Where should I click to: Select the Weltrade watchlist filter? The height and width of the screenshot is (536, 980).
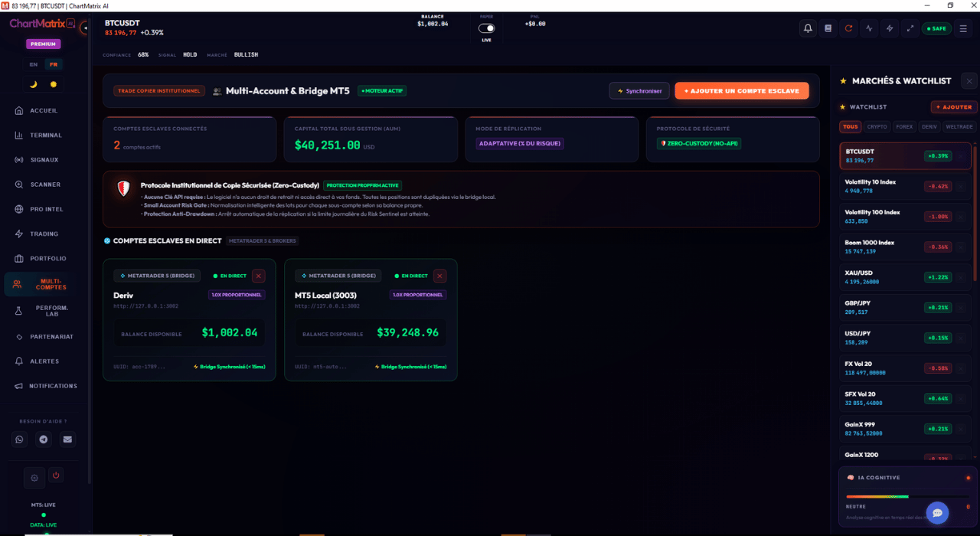click(959, 126)
